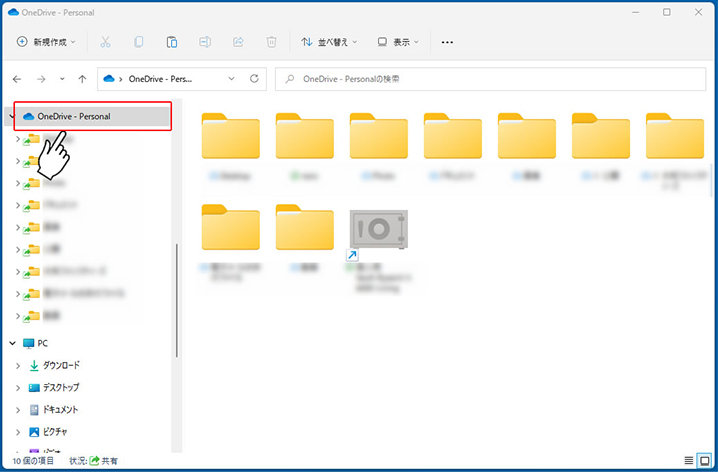
Task: Click the OneDrive - Personalの検索 search box
Action: (x=490, y=79)
